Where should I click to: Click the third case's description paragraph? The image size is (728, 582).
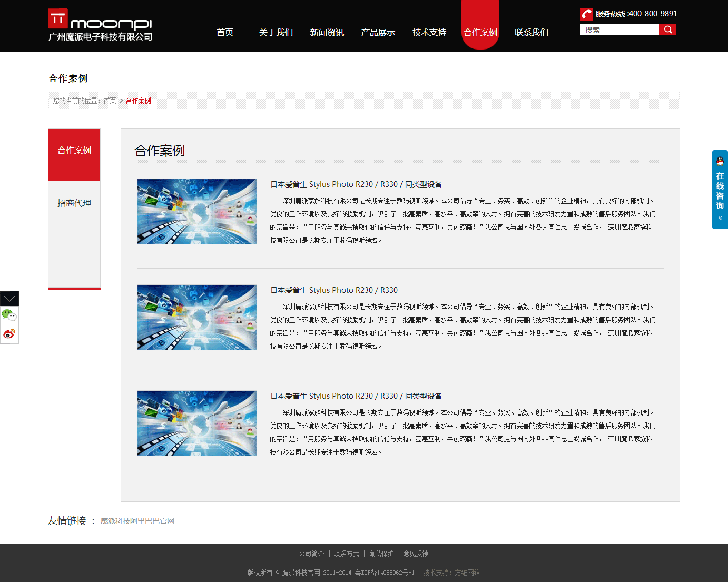pyautogui.click(x=463, y=432)
